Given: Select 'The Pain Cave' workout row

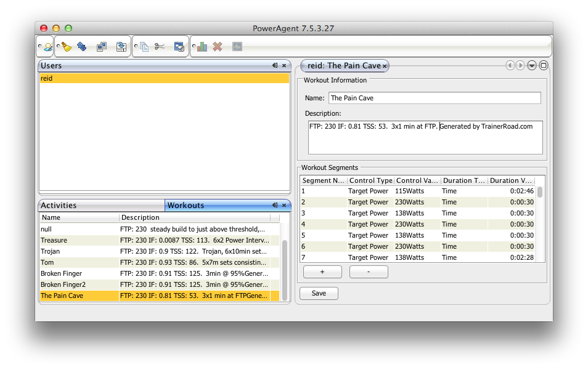Looking at the screenshot, I should point(160,296).
